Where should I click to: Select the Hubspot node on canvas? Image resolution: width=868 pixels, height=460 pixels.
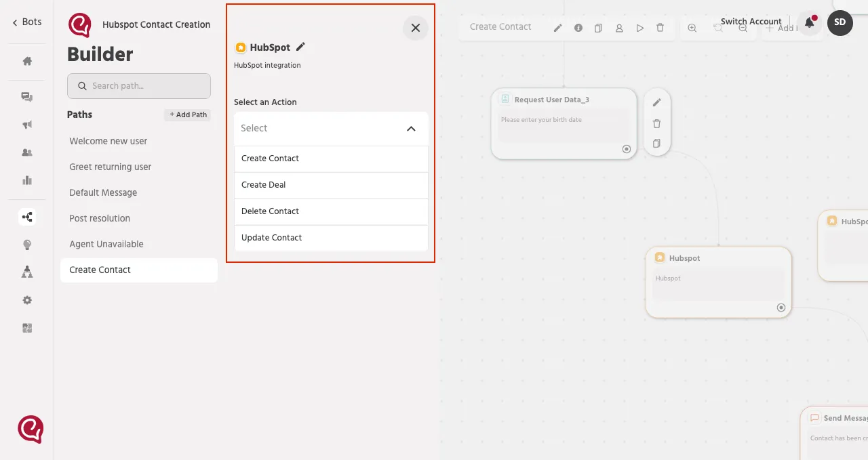(719, 283)
